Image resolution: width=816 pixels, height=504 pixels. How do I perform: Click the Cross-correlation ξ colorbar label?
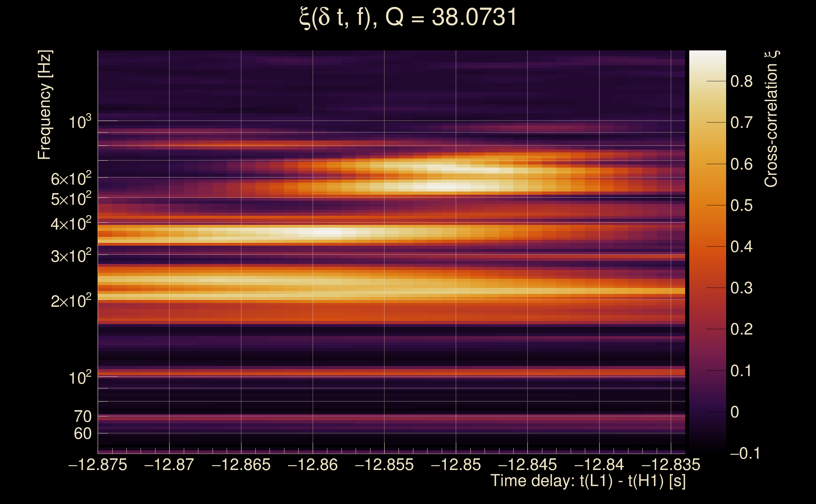click(771, 119)
